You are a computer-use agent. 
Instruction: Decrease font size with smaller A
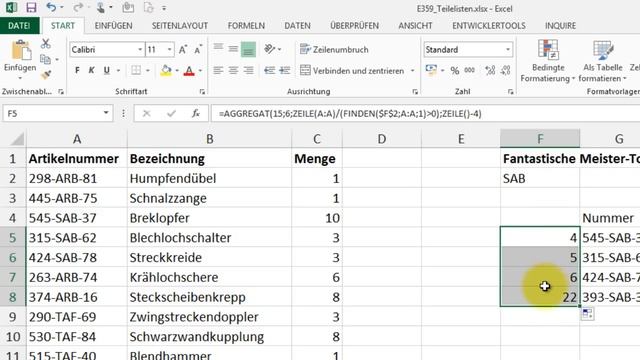[198, 50]
